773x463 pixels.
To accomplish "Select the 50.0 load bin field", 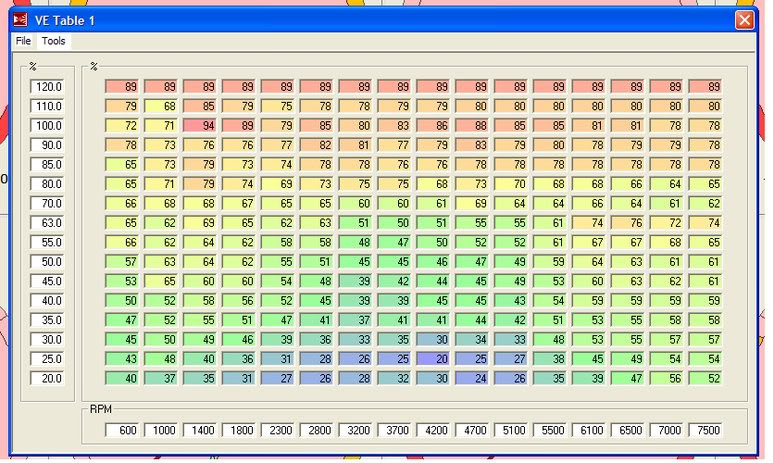I will (47, 262).
